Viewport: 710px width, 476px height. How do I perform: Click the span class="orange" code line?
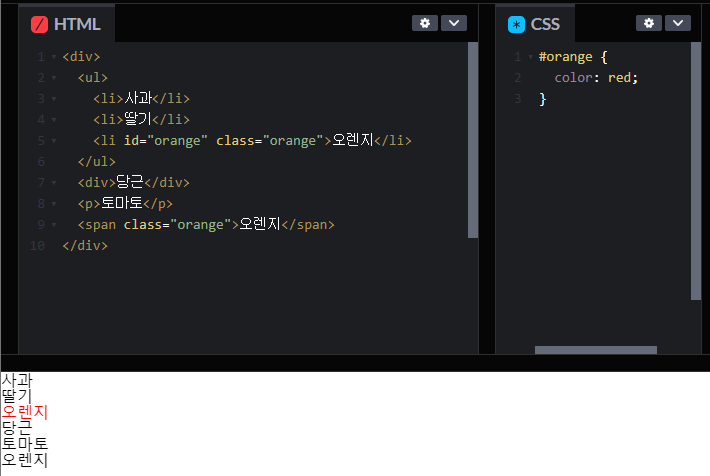(x=206, y=224)
